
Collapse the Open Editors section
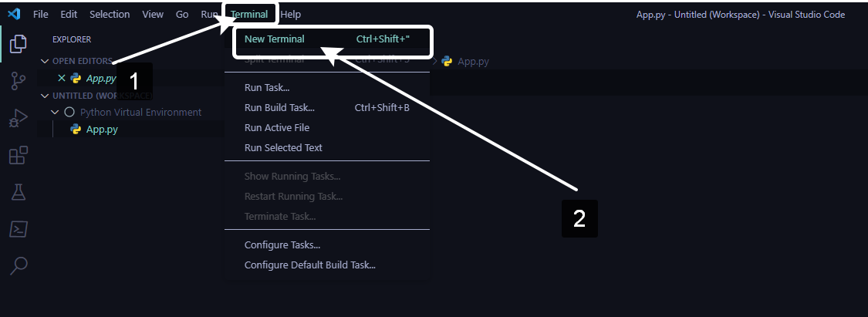(x=45, y=61)
